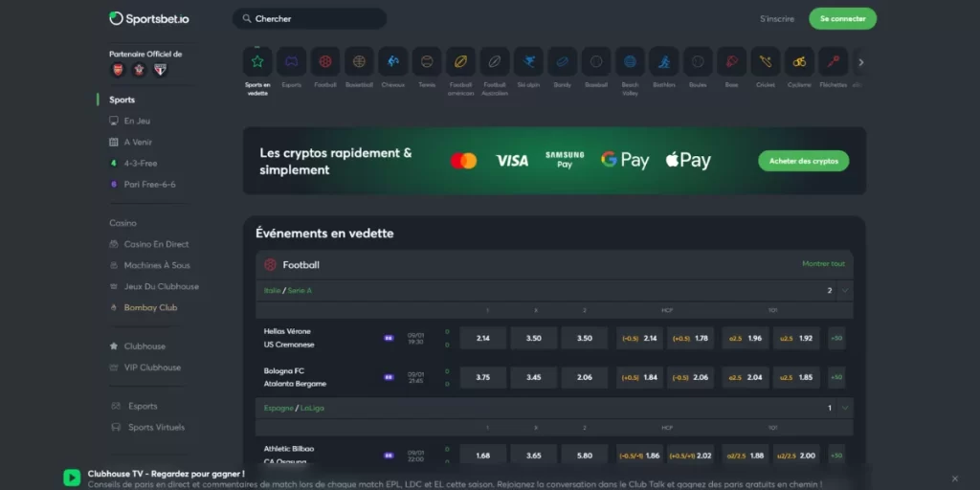Screen dimensions: 980x490
Task: Select the Football américain icon
Action: 460,61
